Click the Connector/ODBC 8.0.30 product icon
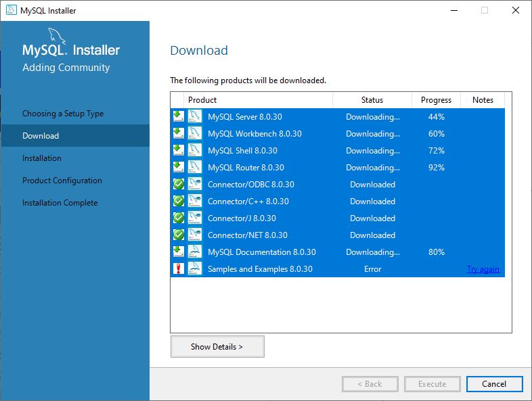The width and height of the screenshot is (532, 401). [195, 184]
